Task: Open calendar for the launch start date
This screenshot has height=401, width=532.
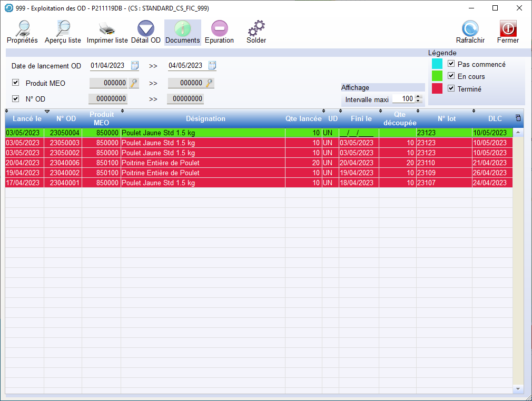Action: 135,66
